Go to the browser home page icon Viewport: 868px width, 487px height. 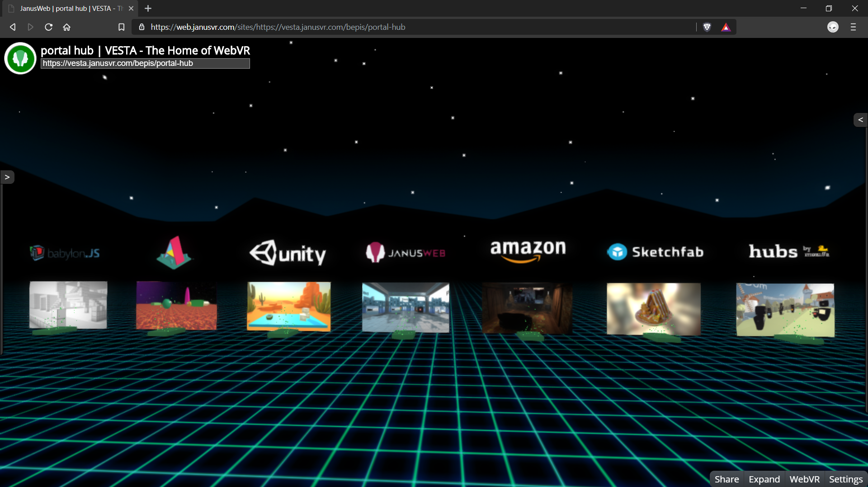[67, 27]
